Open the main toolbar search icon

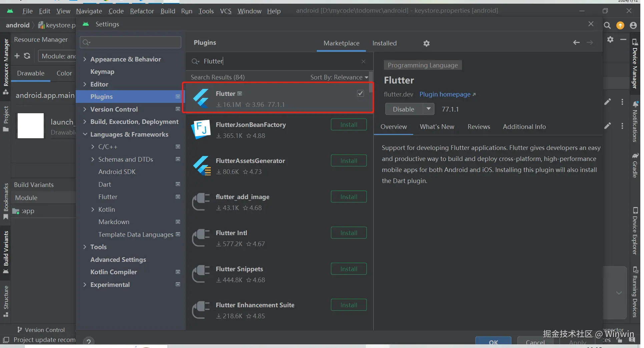point(607,25)
